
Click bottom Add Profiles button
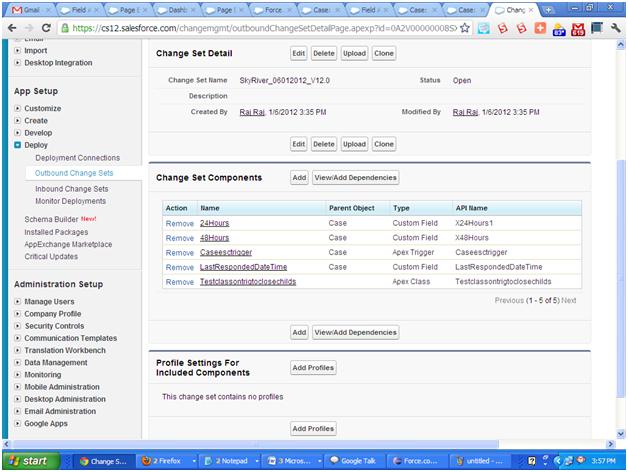click(313, 428)
